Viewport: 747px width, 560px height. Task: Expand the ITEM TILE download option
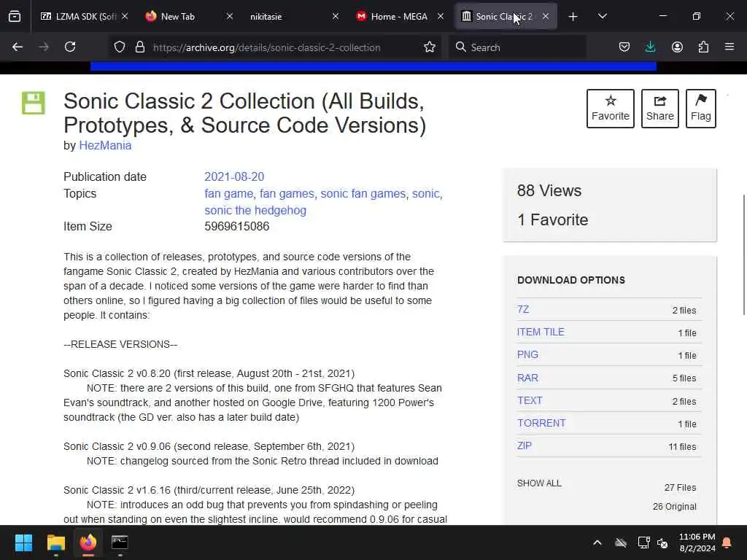tap(541, 332)
